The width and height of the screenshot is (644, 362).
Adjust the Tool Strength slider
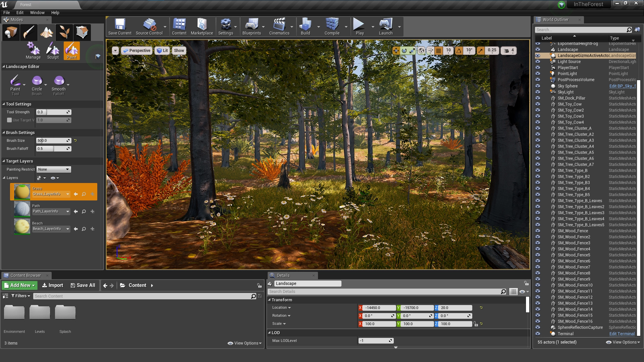(54, 112)
